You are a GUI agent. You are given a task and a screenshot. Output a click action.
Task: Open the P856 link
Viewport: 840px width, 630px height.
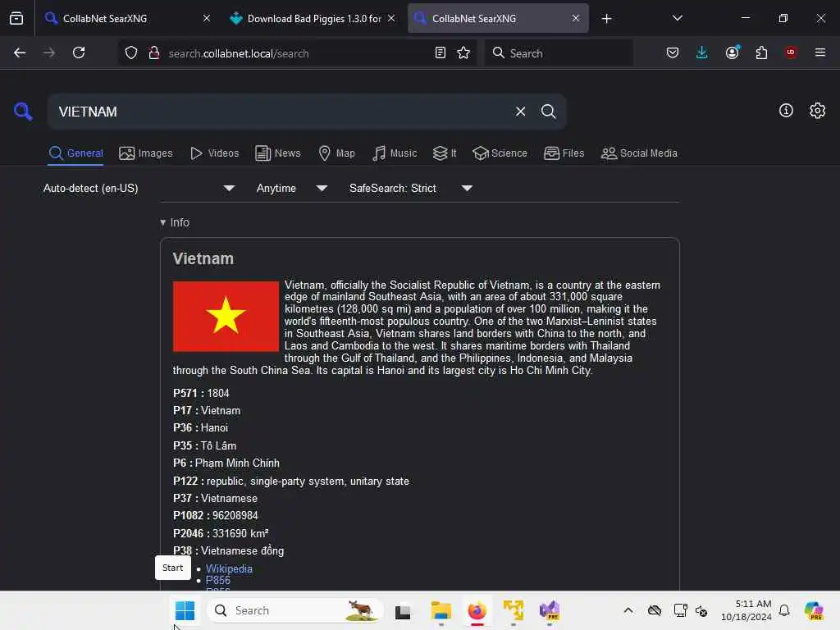[x=218, y=580]
